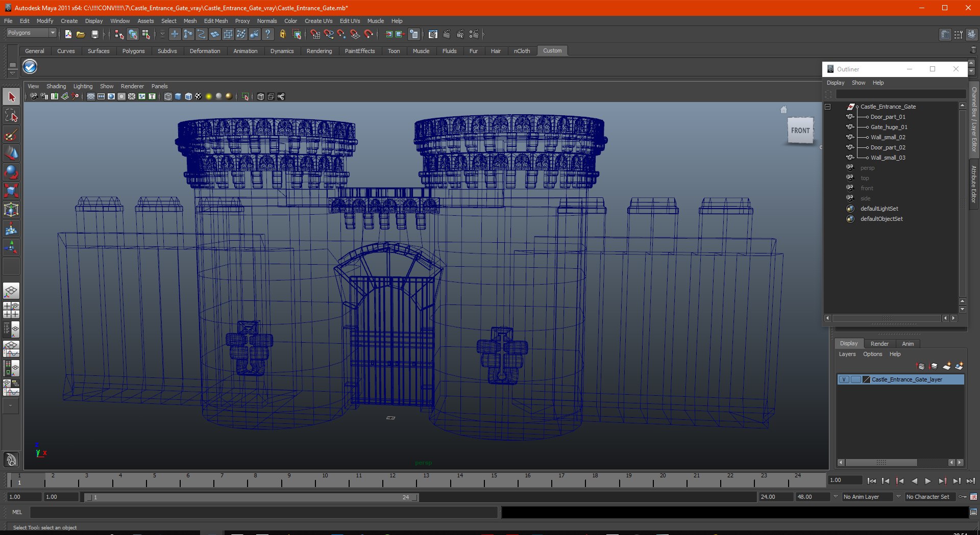Go to start of playback range

point(872,481)
